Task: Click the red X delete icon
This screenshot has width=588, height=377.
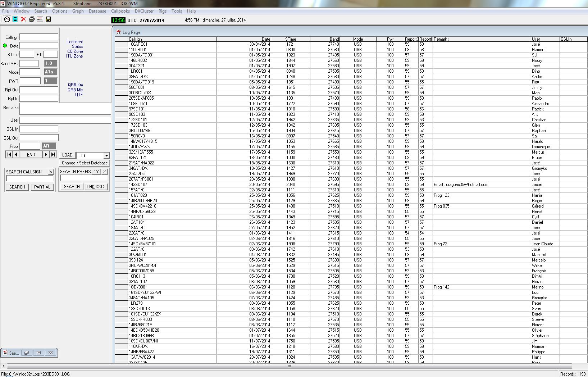Action: 23,19
